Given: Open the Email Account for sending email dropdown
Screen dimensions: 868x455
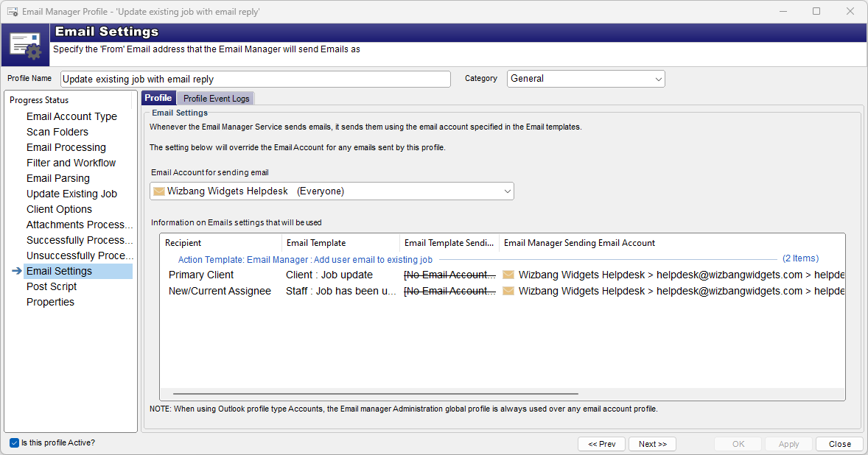Looking at the screenshot, I should coord(332,191).
